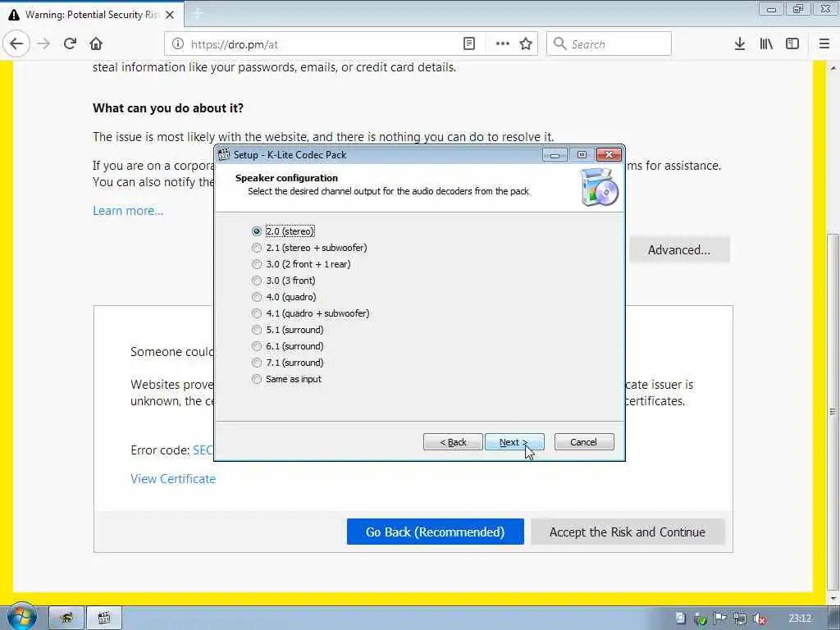Toggle reader view icon in address bar
The width and height of the screenshot is (840, 630).
tap(468, 44)
